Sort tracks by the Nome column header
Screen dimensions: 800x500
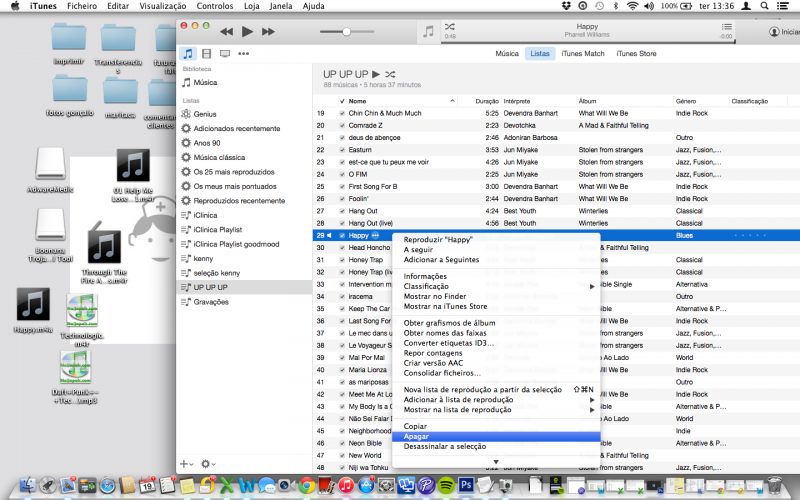402,101
